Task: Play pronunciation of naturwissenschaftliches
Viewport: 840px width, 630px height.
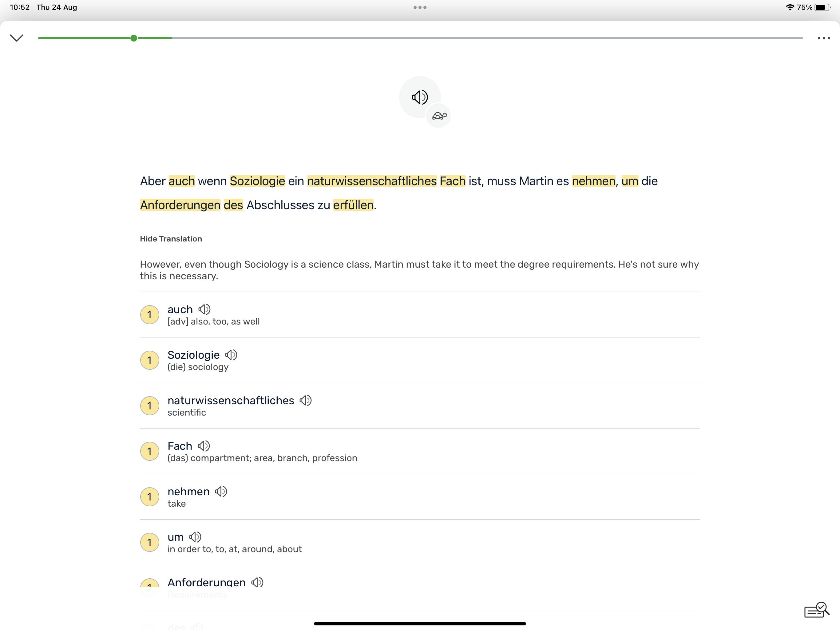Action: coord(305,401)
